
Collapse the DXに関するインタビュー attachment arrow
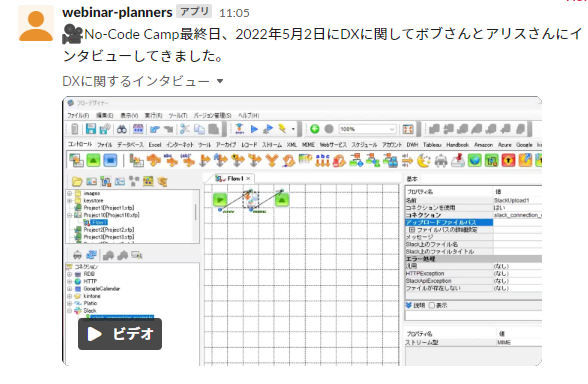pyautogui.click(x=220, y=81)
